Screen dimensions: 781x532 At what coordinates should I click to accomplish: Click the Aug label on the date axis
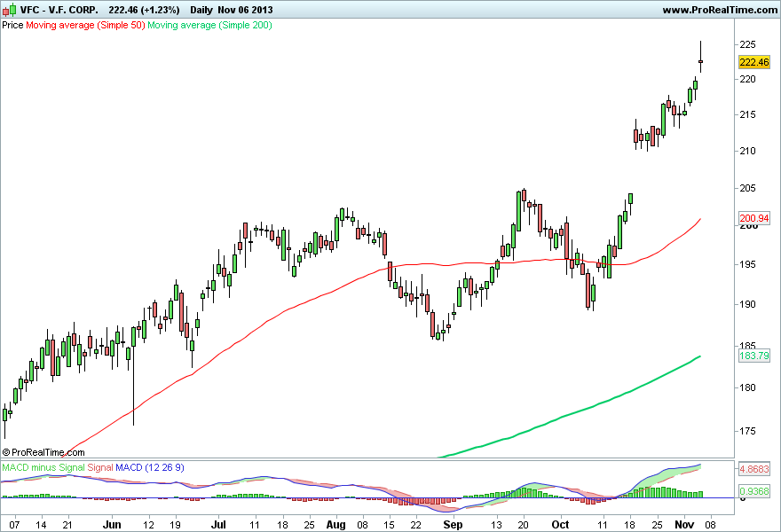pyautogui.click(x=335, y=525)
